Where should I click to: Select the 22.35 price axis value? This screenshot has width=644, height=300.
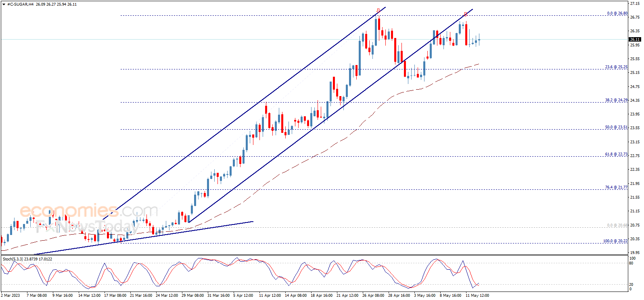click(x=635, y=170)
